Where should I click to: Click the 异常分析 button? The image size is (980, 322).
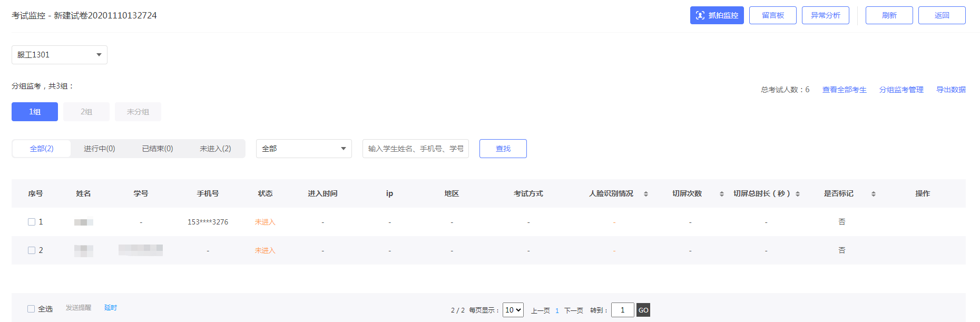(x=825, y=15)
